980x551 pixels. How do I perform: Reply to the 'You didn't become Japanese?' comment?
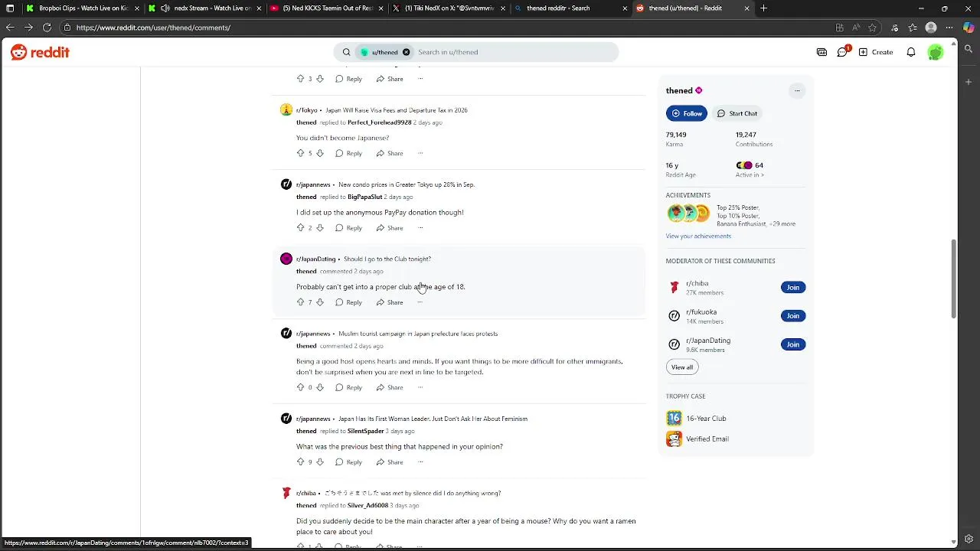coord(348,153)
